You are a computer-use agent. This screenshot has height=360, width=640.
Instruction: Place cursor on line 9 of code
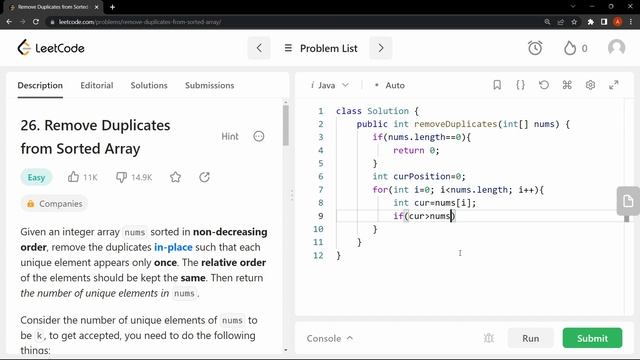479,216
